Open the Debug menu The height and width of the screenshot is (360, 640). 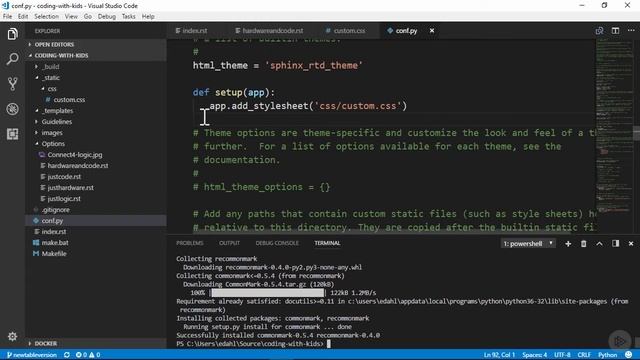(107, 16)
